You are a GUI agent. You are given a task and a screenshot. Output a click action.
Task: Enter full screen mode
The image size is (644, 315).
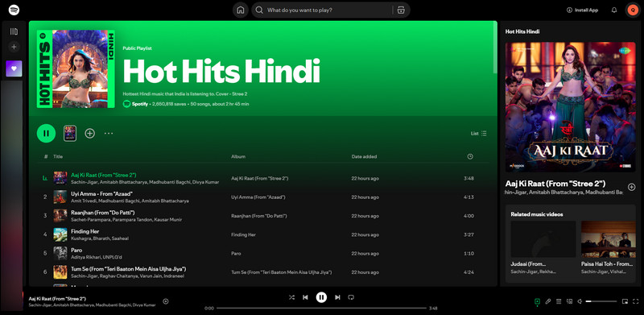pos(636,301)
